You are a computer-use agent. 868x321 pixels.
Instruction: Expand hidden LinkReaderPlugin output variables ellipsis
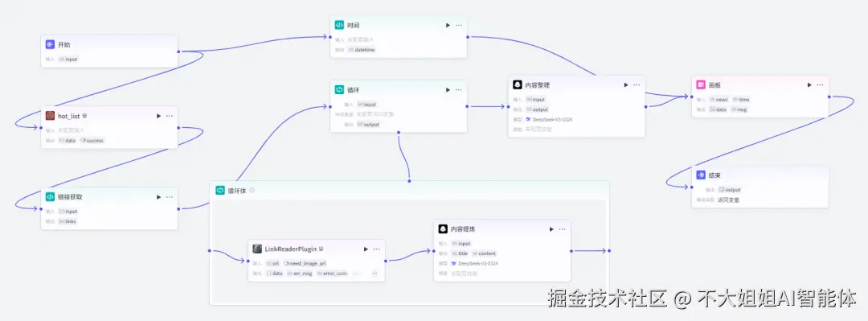(375, 274)
